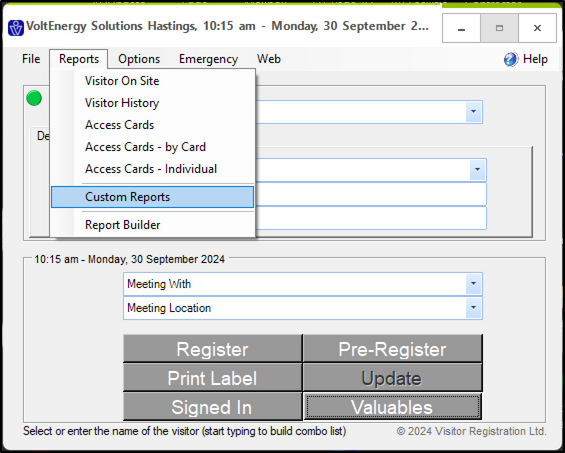Open the visitor name combo box arrow
565x453 pixels.
click(473, 112)
